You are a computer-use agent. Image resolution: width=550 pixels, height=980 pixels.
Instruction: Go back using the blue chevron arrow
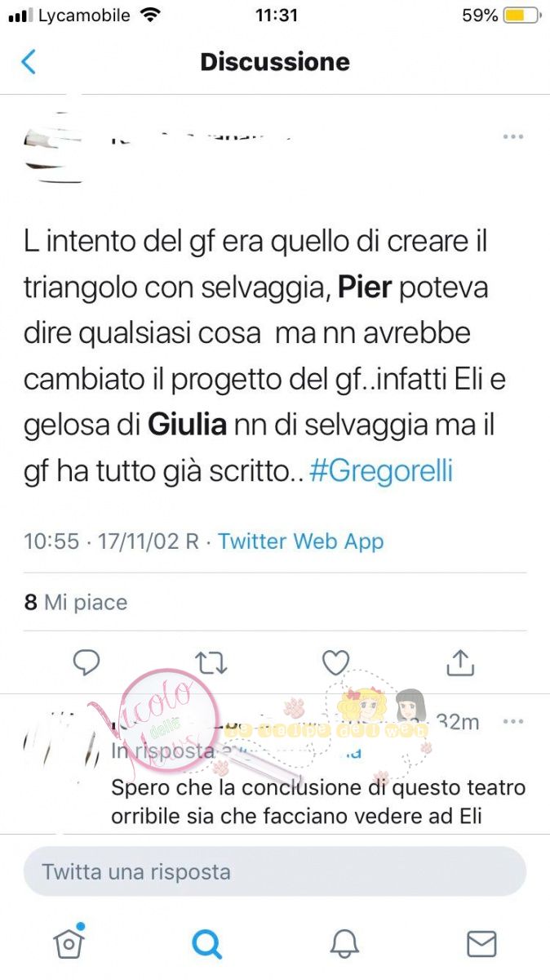29,62
